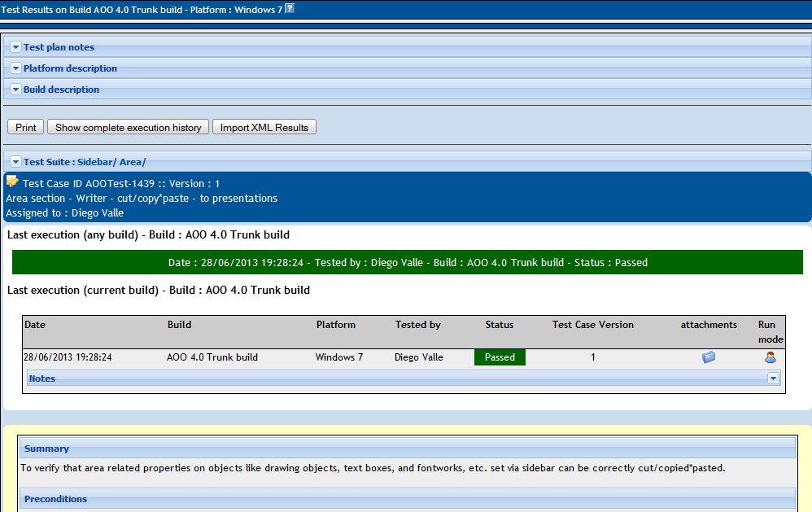Open the help icon beside Windows 7 title
Image resolution: width=812 pixels, height=512 pixels.
(x=290, y=8)
